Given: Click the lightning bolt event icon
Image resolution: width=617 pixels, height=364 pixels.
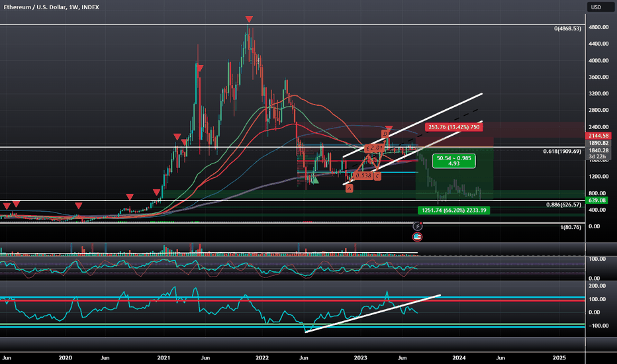Looking at the screenshot, I should coord(417,226).
